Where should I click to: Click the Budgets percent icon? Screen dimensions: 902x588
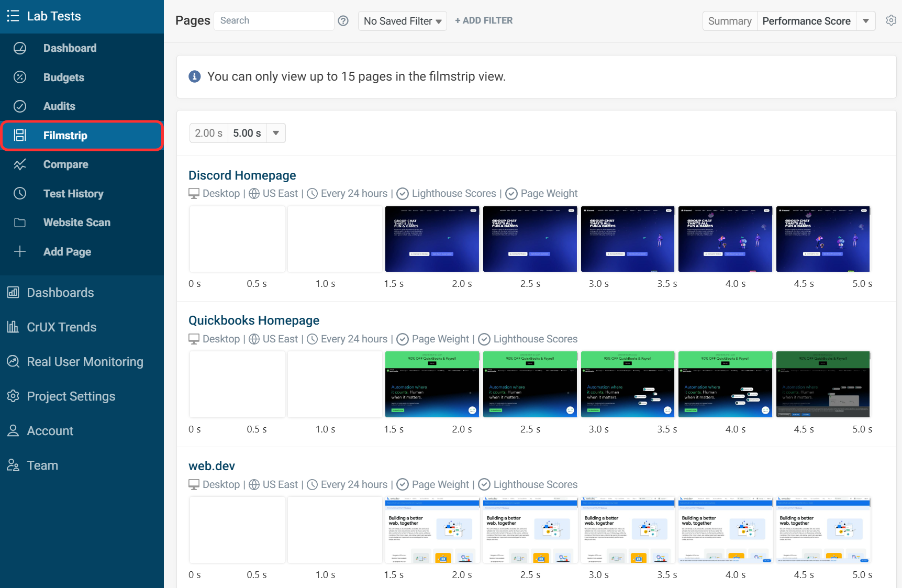[x=20, y=77]
